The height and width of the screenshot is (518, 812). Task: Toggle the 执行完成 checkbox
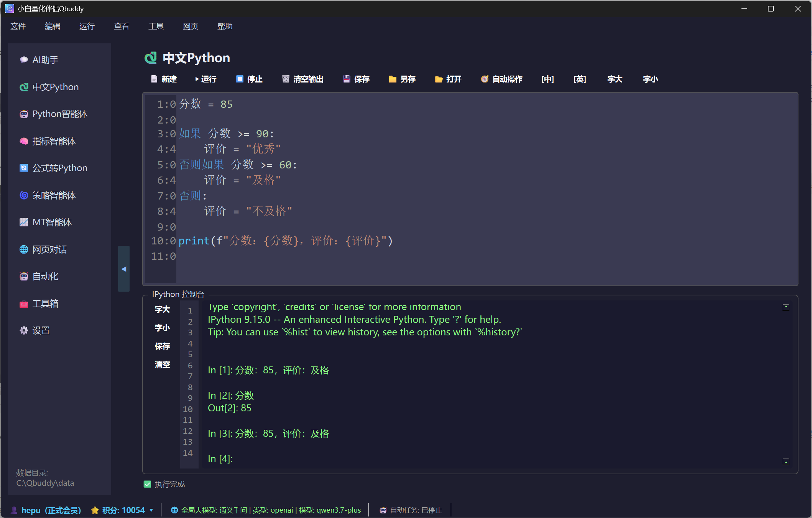147,484
